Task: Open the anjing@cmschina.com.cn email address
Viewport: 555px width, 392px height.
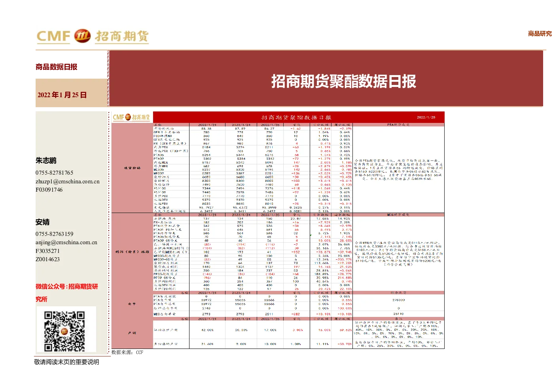Action: [66, 242]
